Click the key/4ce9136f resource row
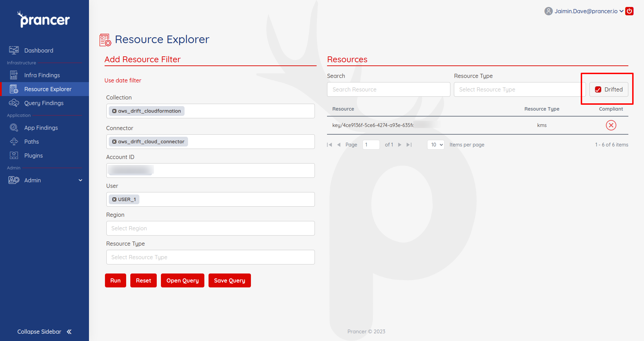 click(x=478, y=125)
